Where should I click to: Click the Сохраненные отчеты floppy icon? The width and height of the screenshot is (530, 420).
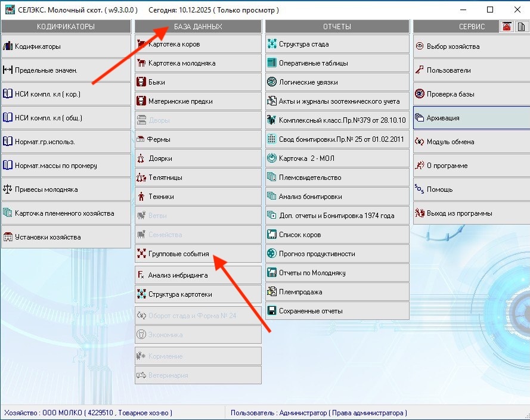[272, 310]
